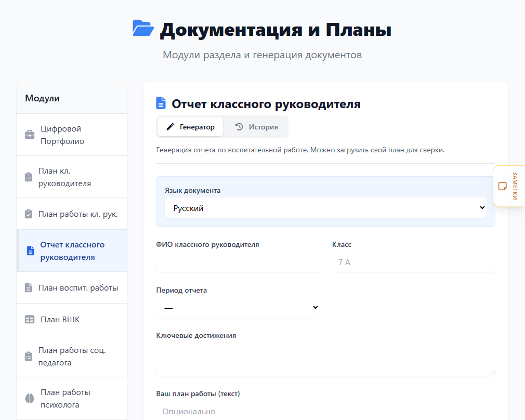Image resolution: width=525 pixels, height=420 pixels.
Task: Click the ФИО классного руководителя input field
Action: [x=238, y=262]
